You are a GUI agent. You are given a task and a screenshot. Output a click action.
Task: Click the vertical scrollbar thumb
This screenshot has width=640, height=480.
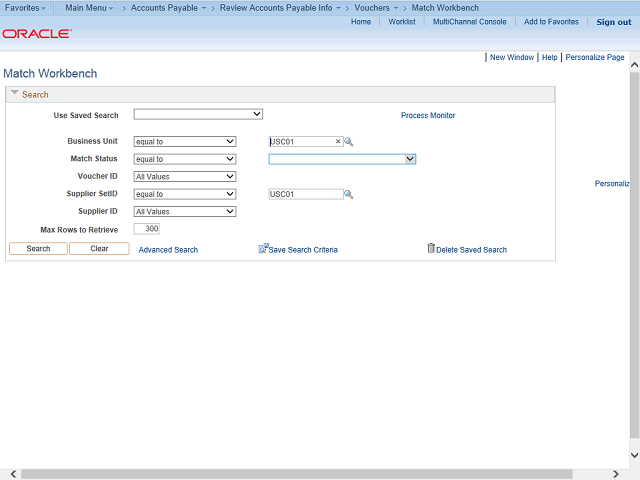coord(634,256)
